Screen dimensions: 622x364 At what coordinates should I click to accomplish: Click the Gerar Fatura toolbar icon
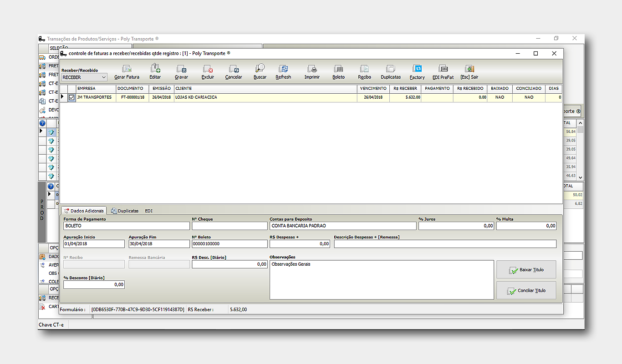tap(127, 69)
